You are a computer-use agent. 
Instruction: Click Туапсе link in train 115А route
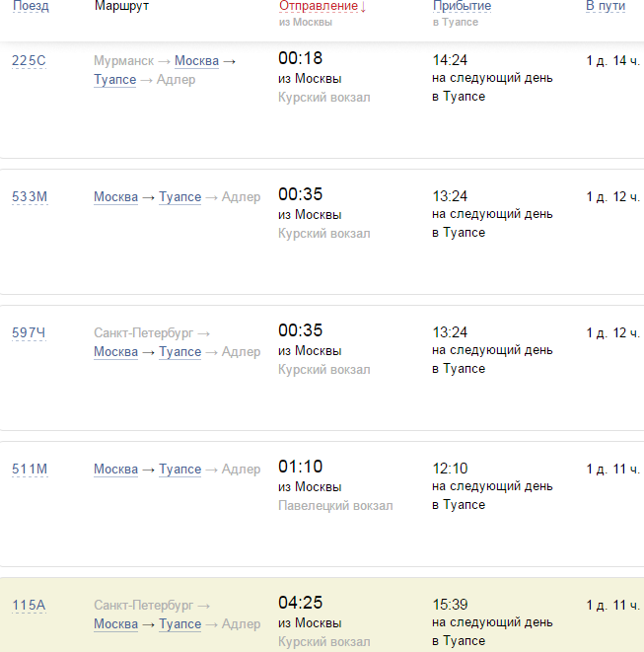click(x=179, y=624)
